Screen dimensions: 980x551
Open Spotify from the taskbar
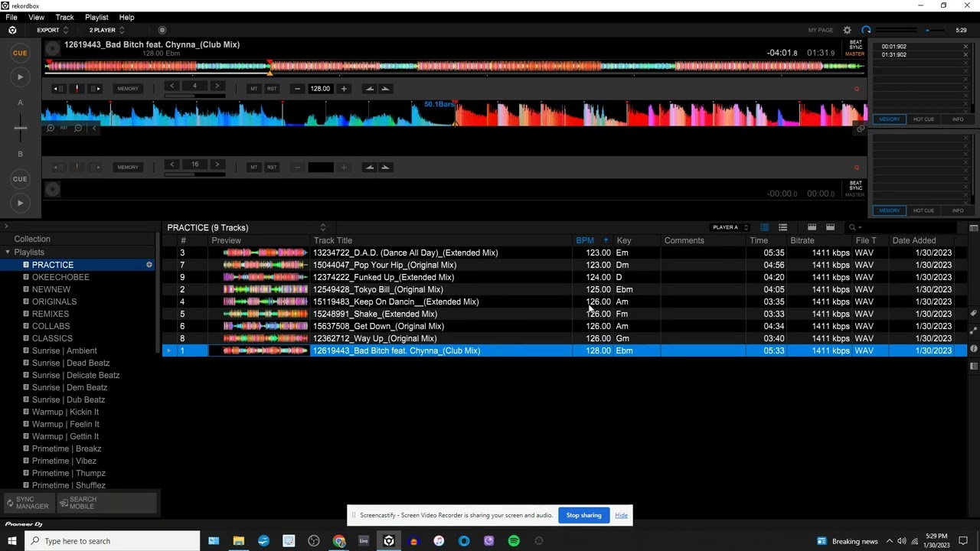pyautogui.click(x=514, y=541)
